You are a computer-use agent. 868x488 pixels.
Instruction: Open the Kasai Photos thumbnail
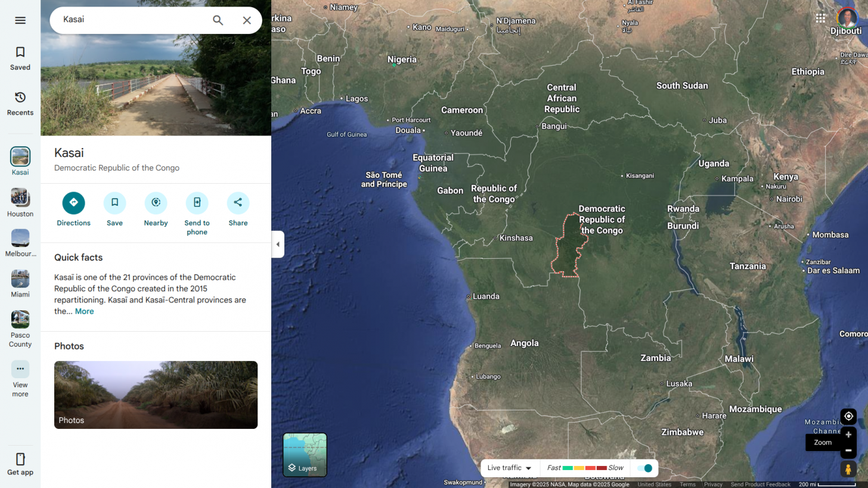[x=156, y=394]
